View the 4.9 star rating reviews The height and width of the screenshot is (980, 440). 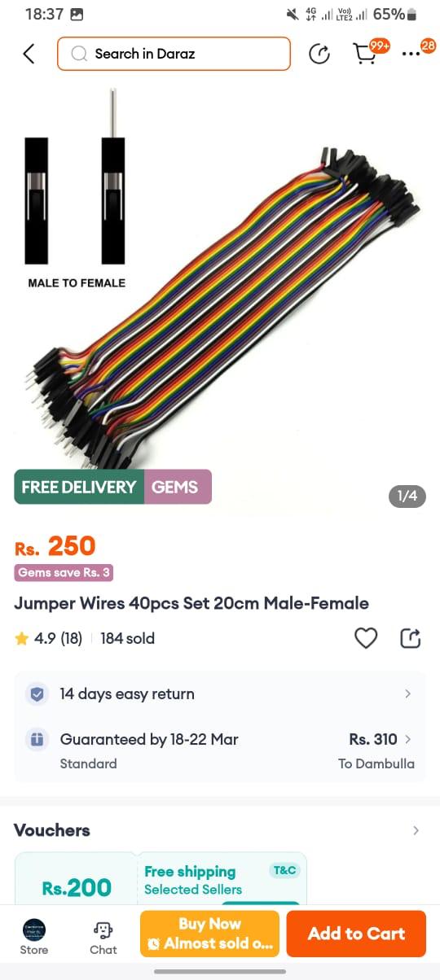pyautogui.click(x=48, y=639)
